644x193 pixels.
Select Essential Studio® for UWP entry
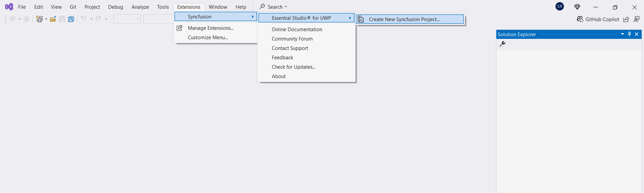(306, 18)
